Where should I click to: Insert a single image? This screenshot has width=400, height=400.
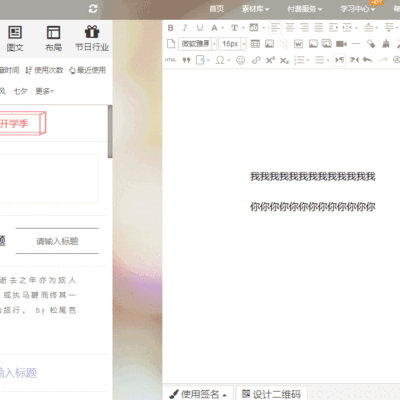click(313, 44)
